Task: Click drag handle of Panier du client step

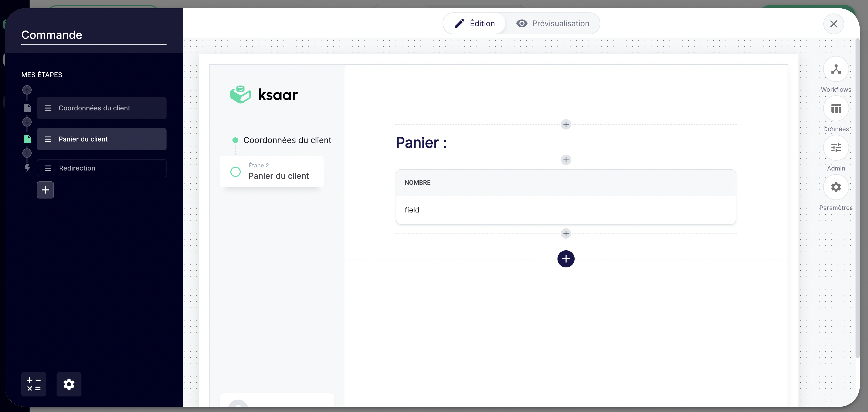Action: tap(48, 139)
